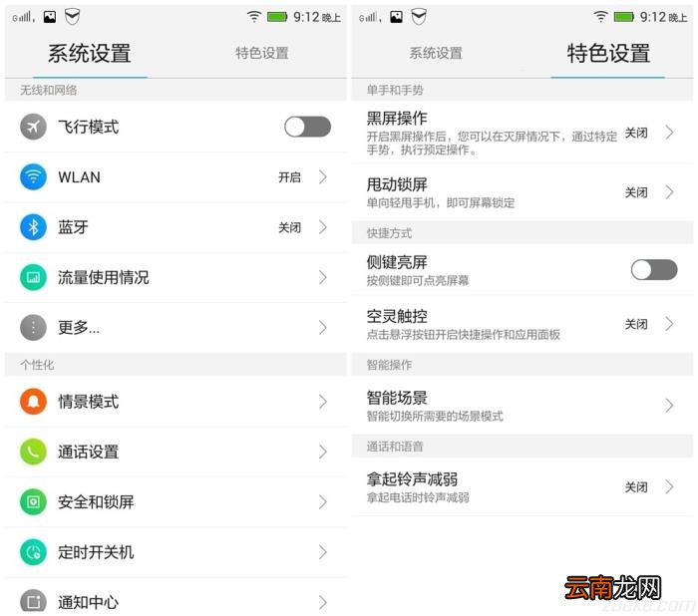This screenshot has width=698, height=616.
Task: Open 流量使用情况 row chevron
Action: point(323,277)
